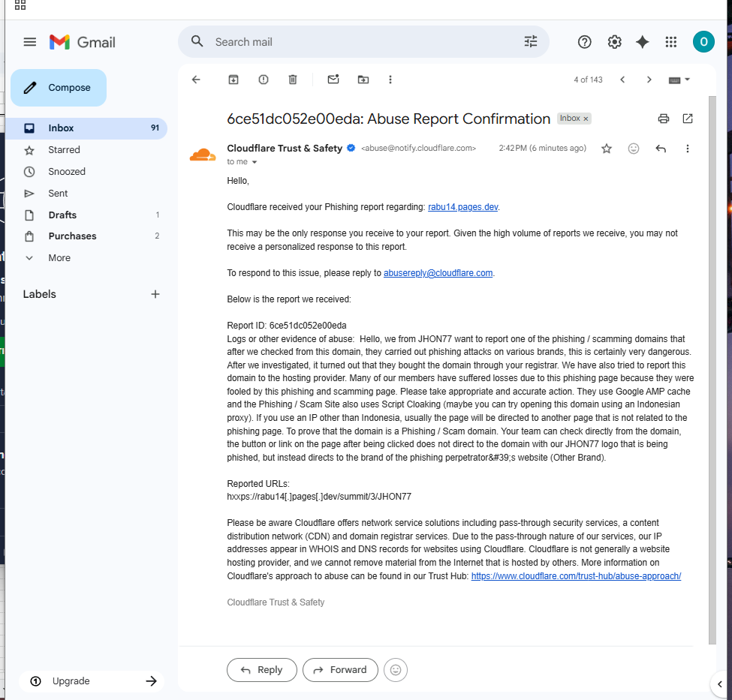
Task: Compose a new email
Action: [x=59, y=88]
